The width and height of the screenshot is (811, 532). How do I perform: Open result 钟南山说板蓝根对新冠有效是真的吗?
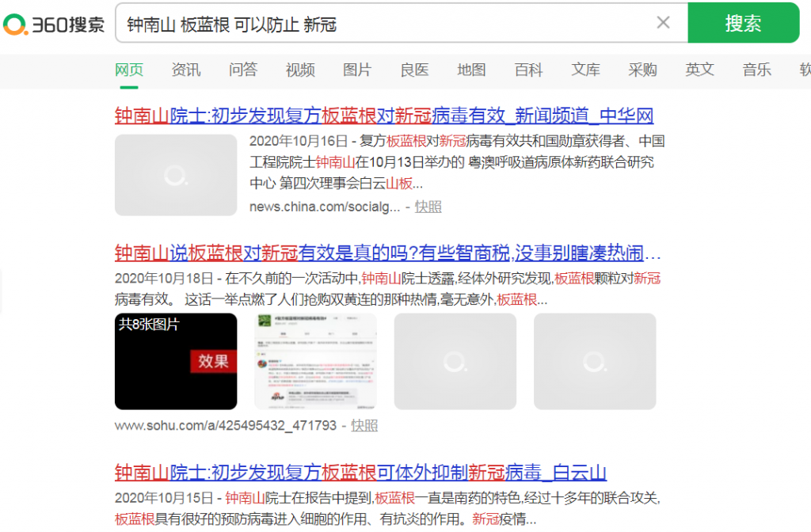[x=388, y=253]
